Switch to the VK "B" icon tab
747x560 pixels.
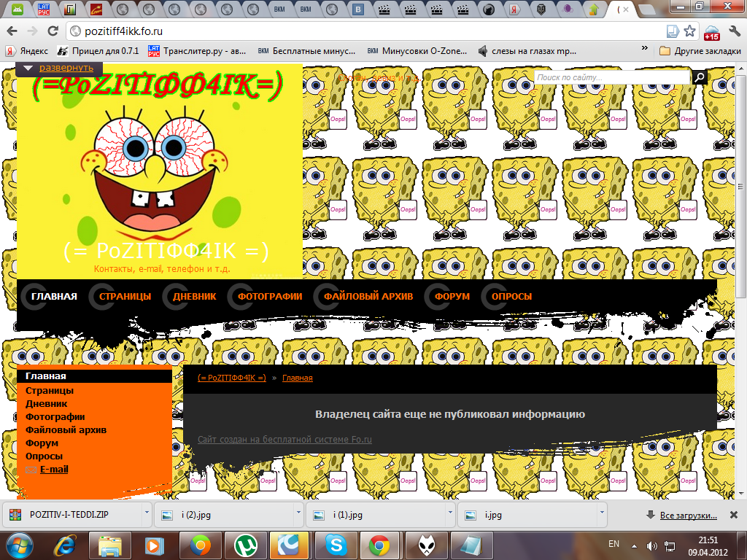click(358, 9)
